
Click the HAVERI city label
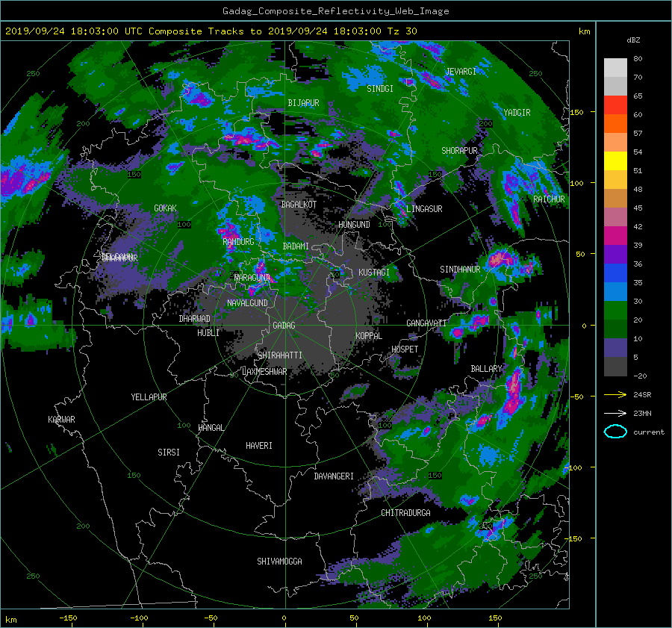pos(259,446)
